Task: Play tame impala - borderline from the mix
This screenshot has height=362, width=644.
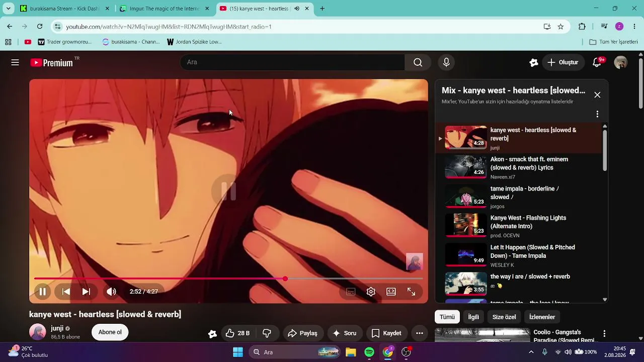Action: click(519, 197)
